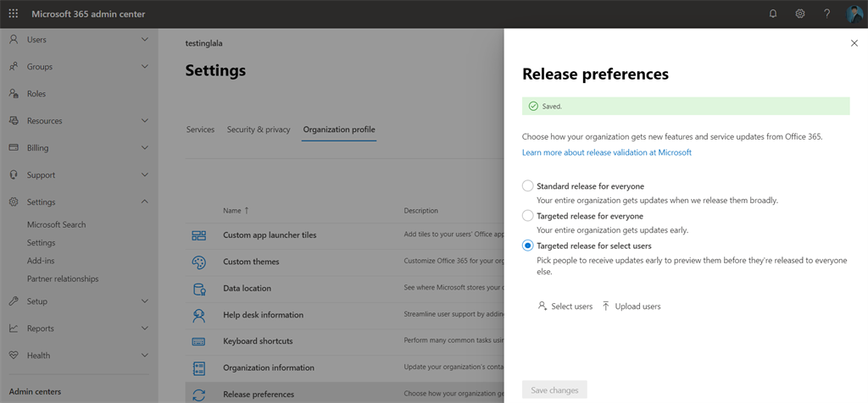Screen dimensions: 868x403
Task: Expand the Users navigation section
Action: coord(145,40)
